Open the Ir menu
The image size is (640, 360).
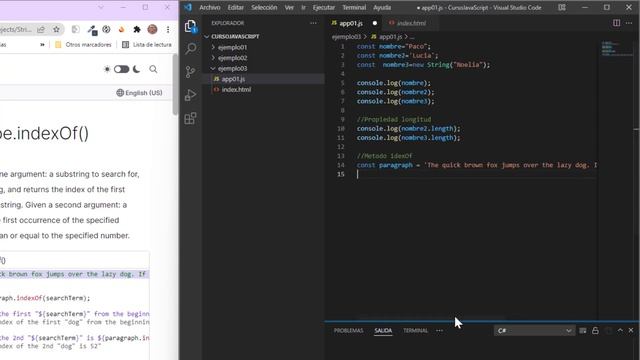pos(303,7)
